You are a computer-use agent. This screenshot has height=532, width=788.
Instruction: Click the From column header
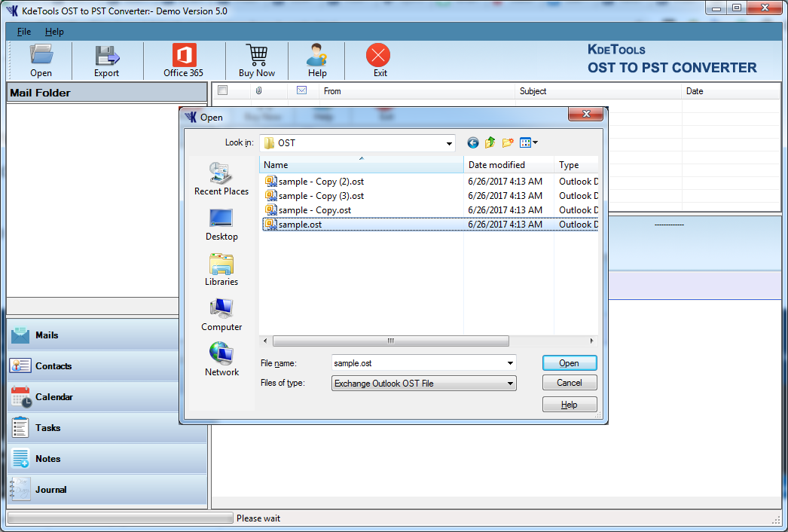click(417, 91)
